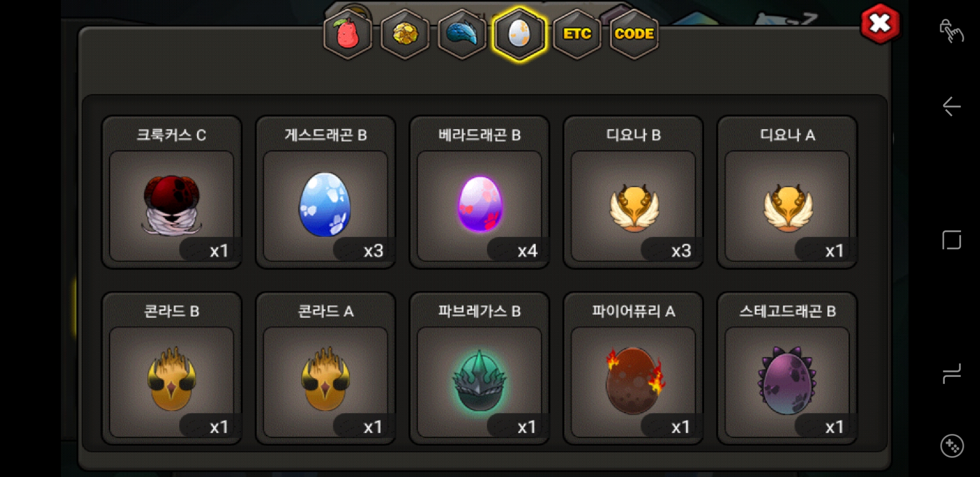This screenshot has height=477, width=980.
Task: Open the red fruit food tab
Action: [x=347, y=34]
